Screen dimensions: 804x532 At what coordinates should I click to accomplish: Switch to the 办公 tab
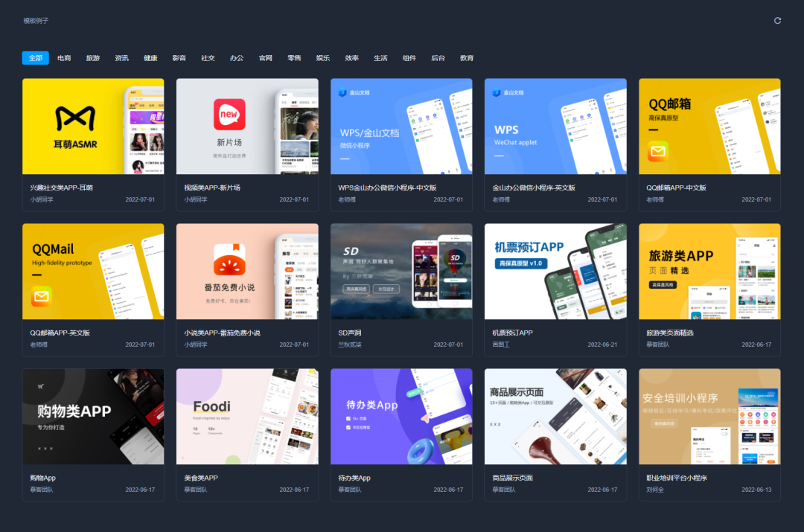237,58
